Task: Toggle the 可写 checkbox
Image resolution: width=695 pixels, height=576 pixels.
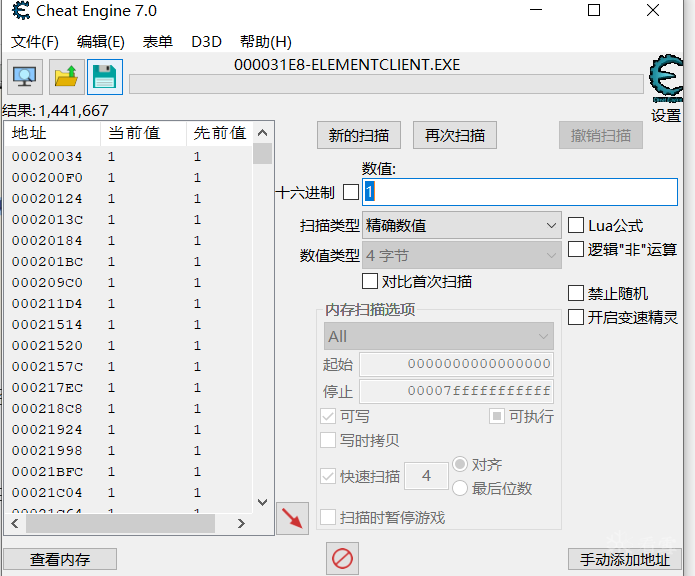Action: pos(328,416)
